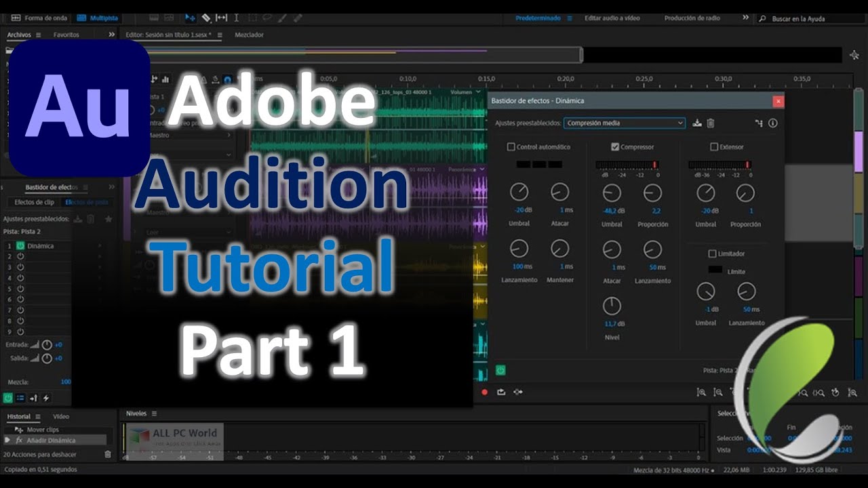Select the Move tool in top toolbar
The height and width of the screenshot is (488, 868).
191,18
